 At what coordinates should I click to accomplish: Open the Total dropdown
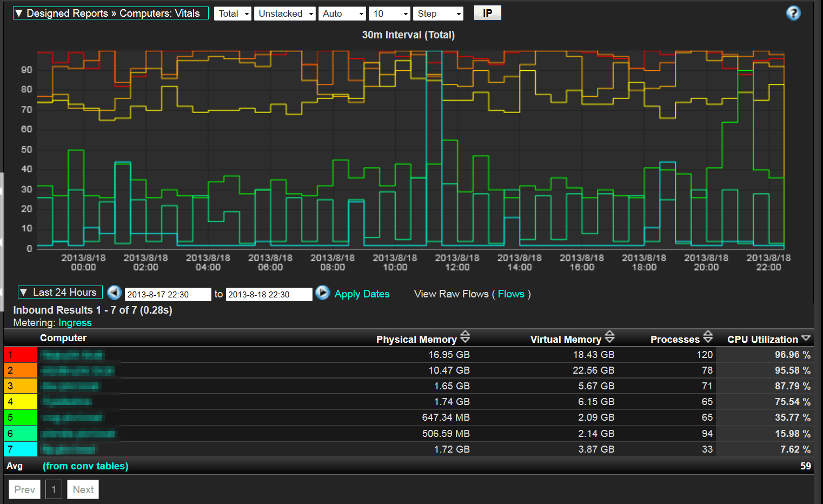233,14
